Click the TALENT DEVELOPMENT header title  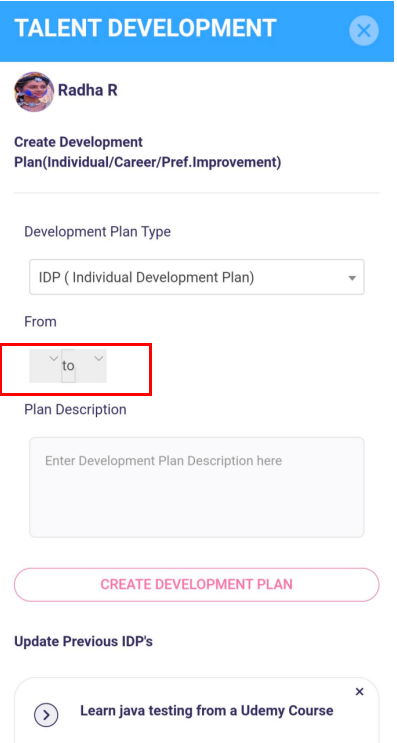[x=145, y=28]
